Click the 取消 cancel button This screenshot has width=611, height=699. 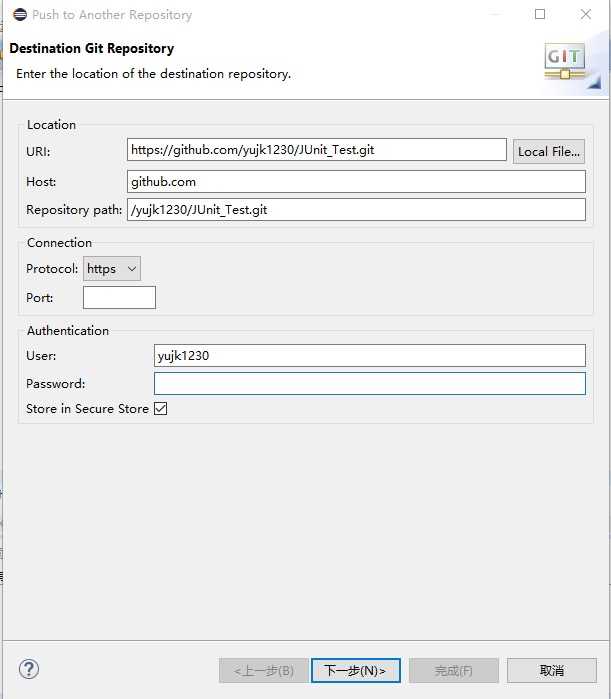(552, 670)
